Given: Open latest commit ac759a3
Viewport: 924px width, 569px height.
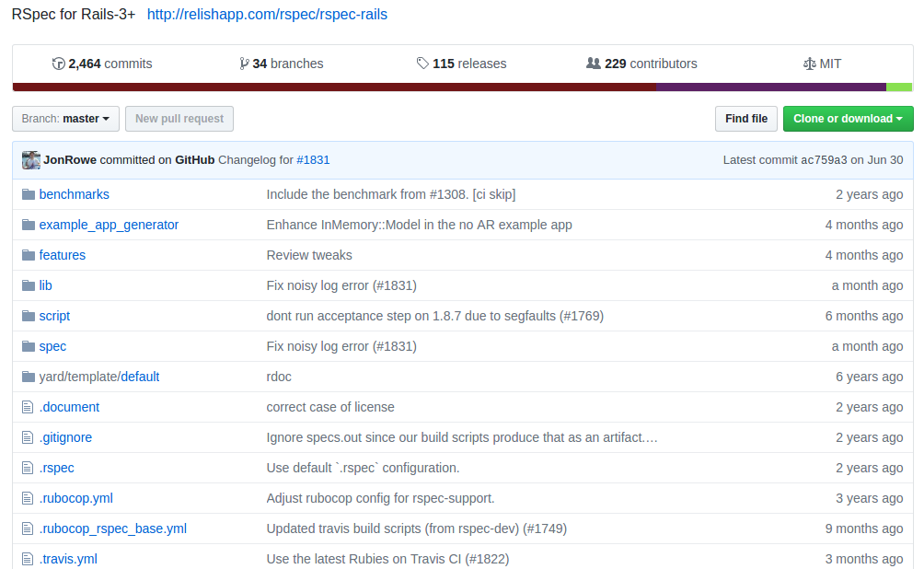Looking at the screenshot, I should click(824, 160).
